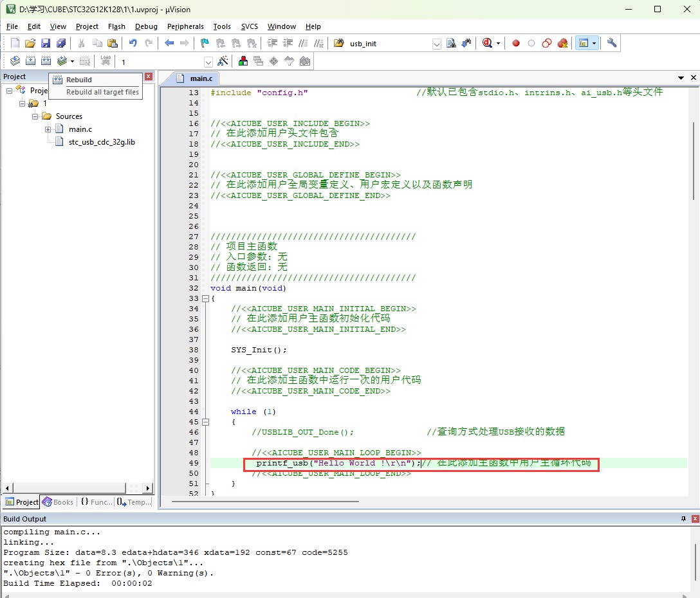This screenshot has height=598, width=700.
Task: Save the current file
Action: tap(46, 43)
